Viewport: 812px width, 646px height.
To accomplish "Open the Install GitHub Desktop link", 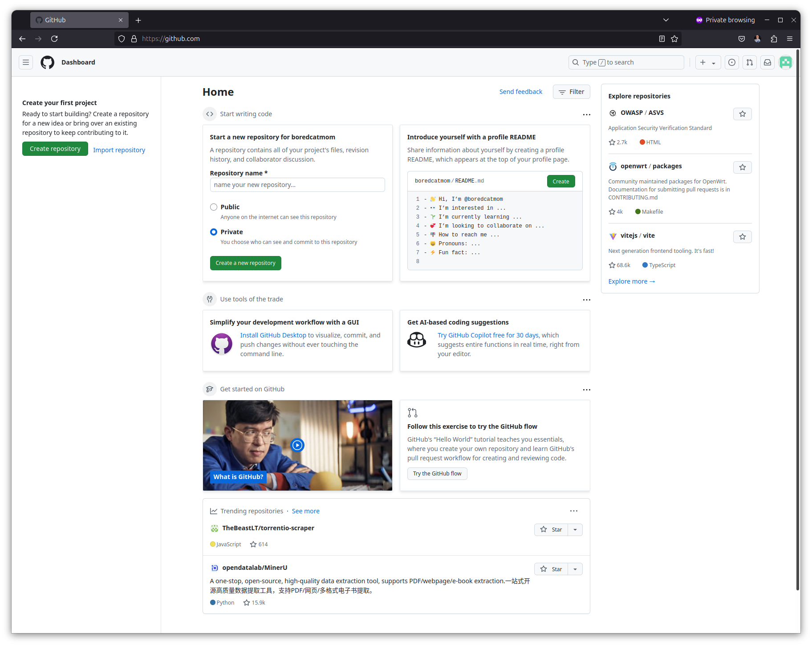I will 273,335.
